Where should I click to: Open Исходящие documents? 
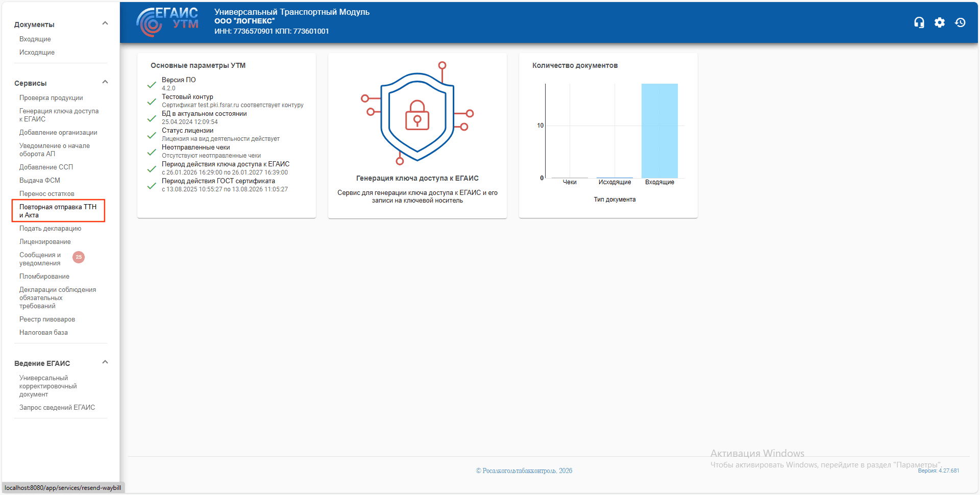click(37, 53)
